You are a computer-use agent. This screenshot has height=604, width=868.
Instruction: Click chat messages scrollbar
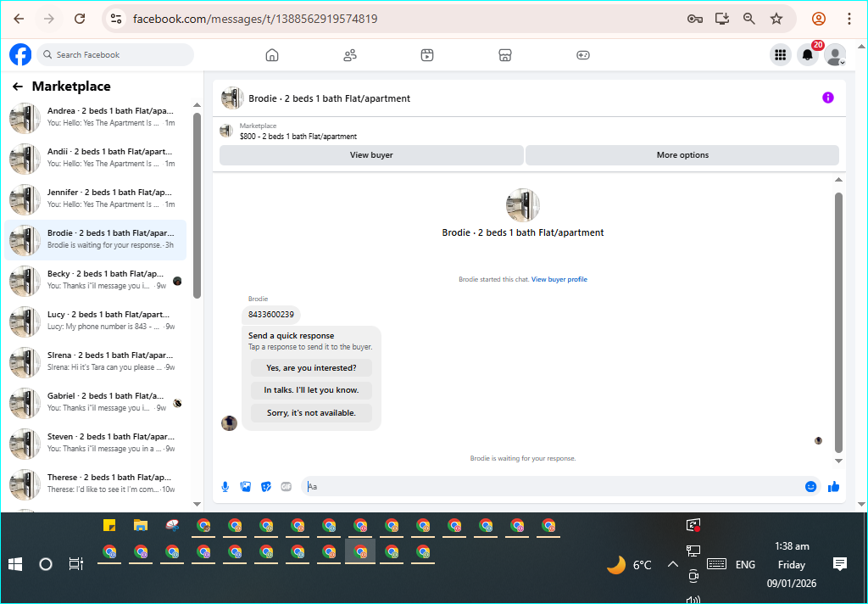(x=838, y=322)
